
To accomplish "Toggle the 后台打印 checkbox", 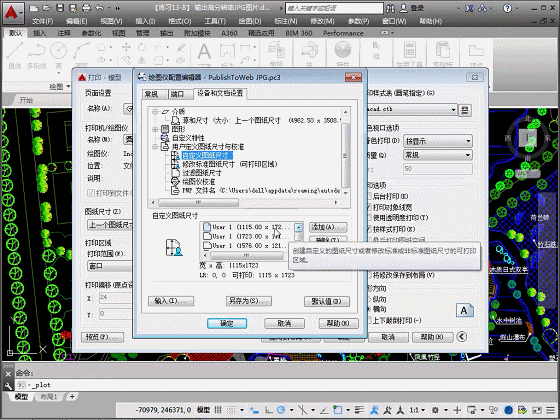I will (370, 196).
